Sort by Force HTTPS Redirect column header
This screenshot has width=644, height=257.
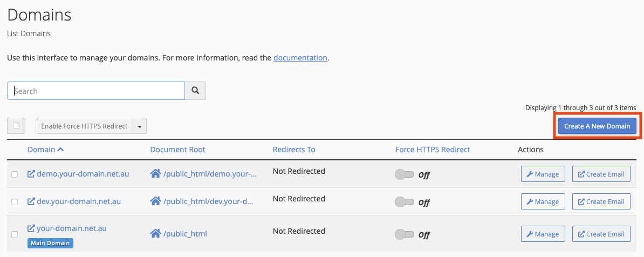(433, 150)
